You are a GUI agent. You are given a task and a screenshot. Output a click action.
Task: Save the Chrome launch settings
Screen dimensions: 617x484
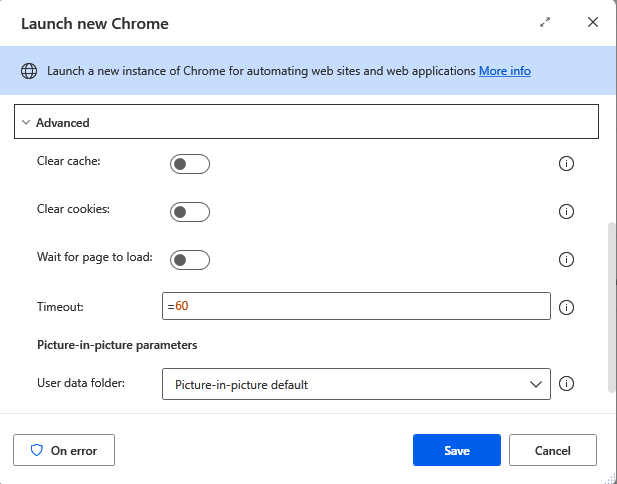coord(457,450)
